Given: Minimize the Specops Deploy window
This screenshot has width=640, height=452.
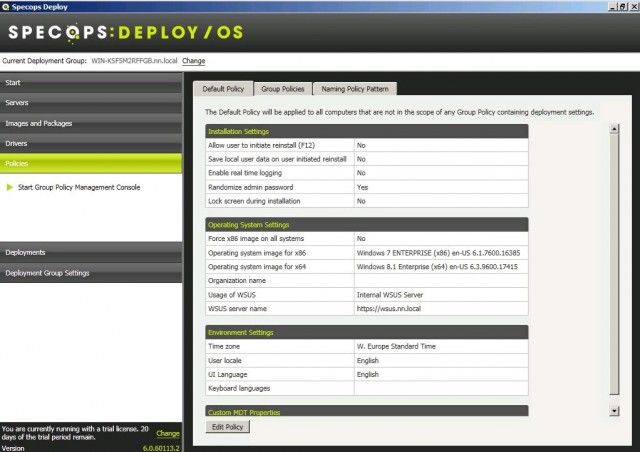Looking at the screenshot, I should pos(613,7).
